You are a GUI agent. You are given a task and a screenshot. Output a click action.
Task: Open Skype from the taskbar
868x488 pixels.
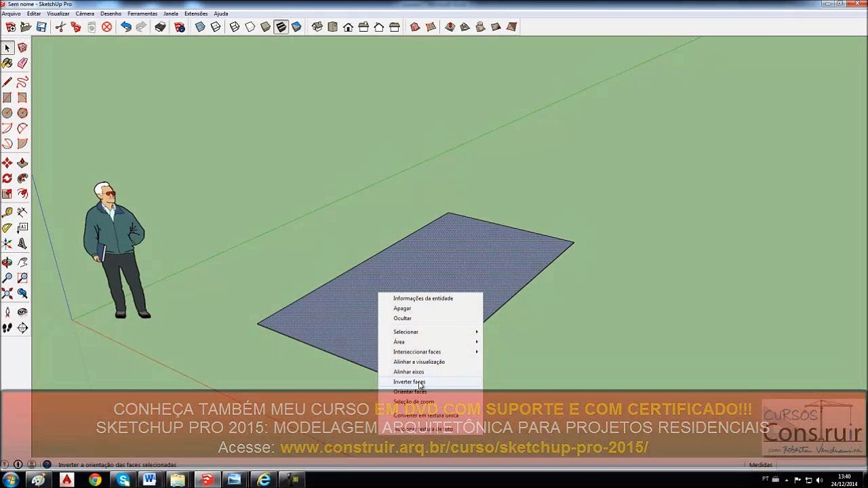(x=123, y=480)
